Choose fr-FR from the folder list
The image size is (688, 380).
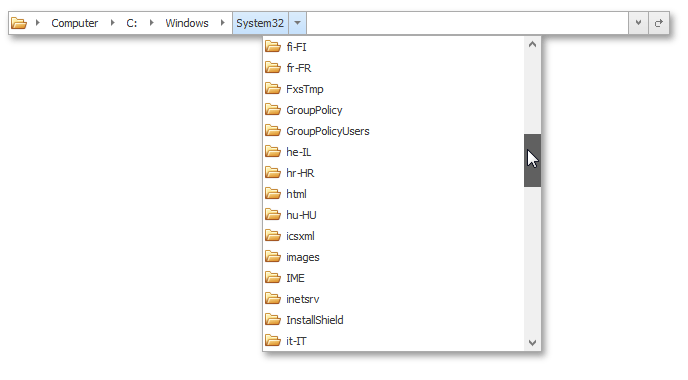[393, 68]
